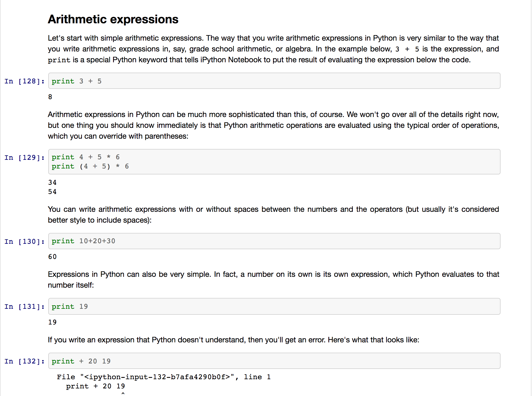532x396 pixels.
Task: Click the code cell containing print 3 + 5
Action: (x=274, y=81)
